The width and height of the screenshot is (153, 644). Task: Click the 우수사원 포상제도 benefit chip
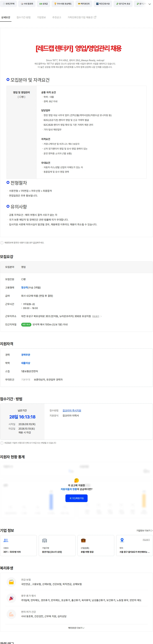tap(63, 4)
